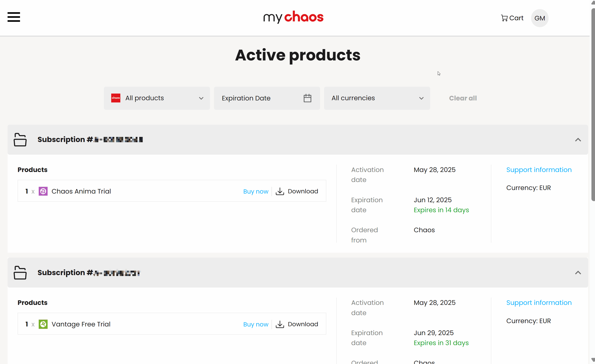The height and width of the screenshot is (364, 595).
Task: Click the scrollbar down arrow
Action: tap(593, 360)
